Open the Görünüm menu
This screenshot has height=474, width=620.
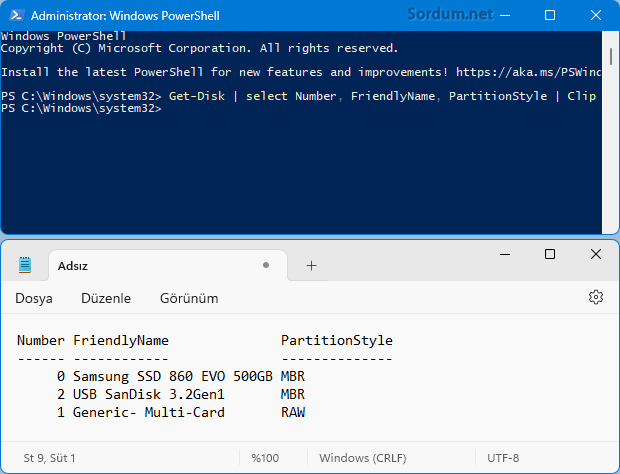(189, 298)
